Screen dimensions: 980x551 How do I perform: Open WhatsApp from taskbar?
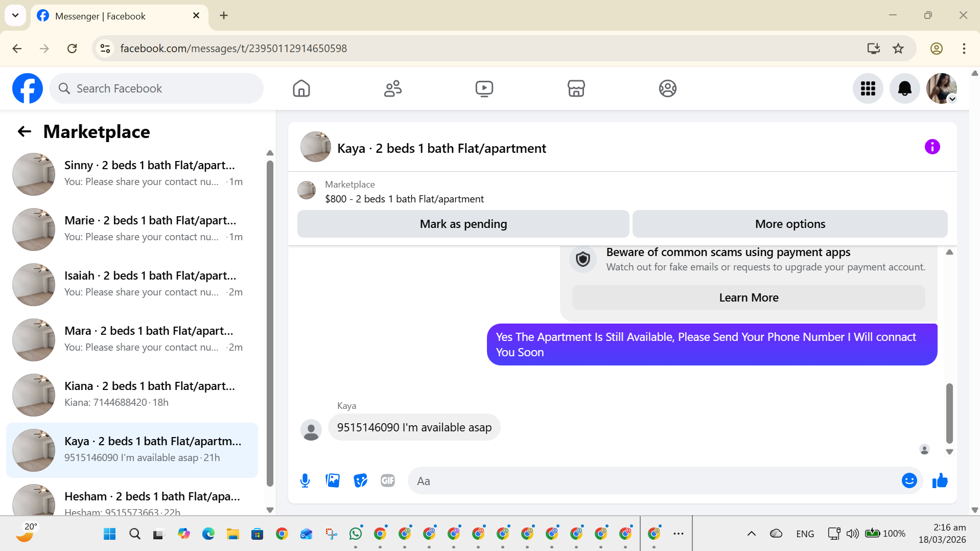pos(356,534)
